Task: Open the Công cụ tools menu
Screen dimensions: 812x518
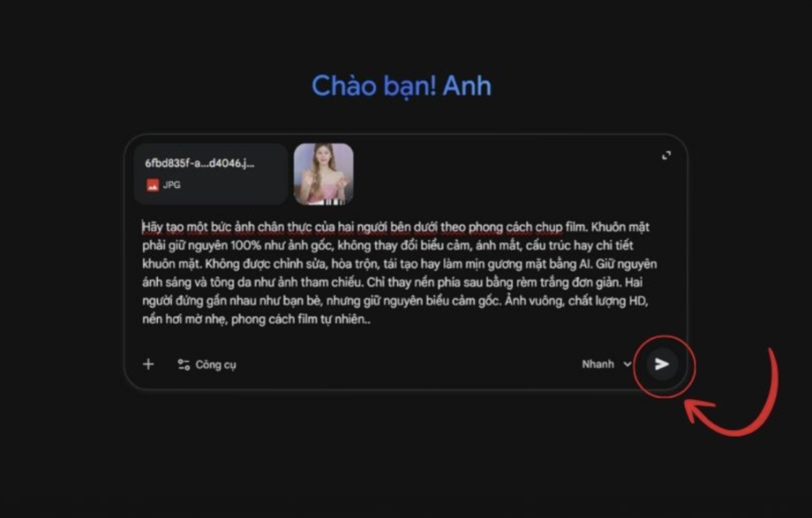Action: click(x=207, y=365)
